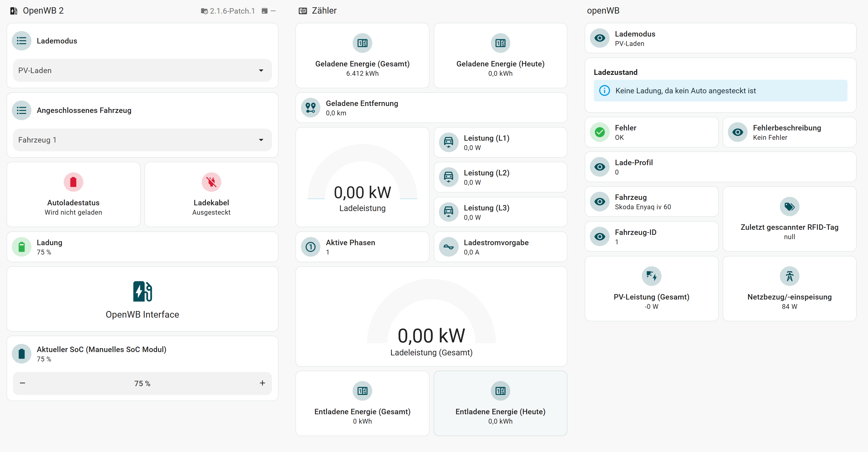Viewport: 868px width, 452px height.
Task: Expand the Fahrzeug 1 vehicle dropdown
Action: (x=142, y=140)
